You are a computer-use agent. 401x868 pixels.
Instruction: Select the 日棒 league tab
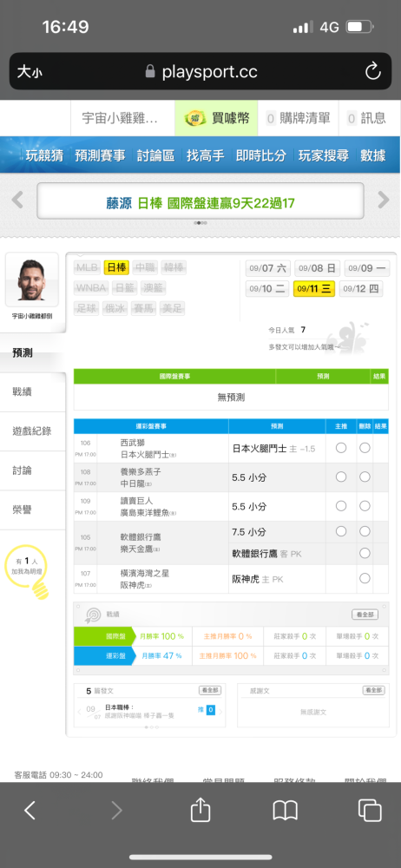tap(116, 268)
